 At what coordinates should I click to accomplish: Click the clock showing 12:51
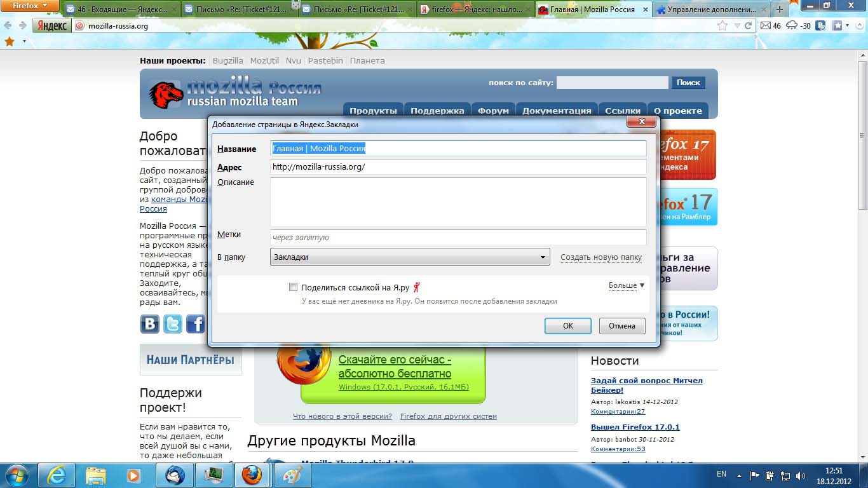tap(834, 471)
